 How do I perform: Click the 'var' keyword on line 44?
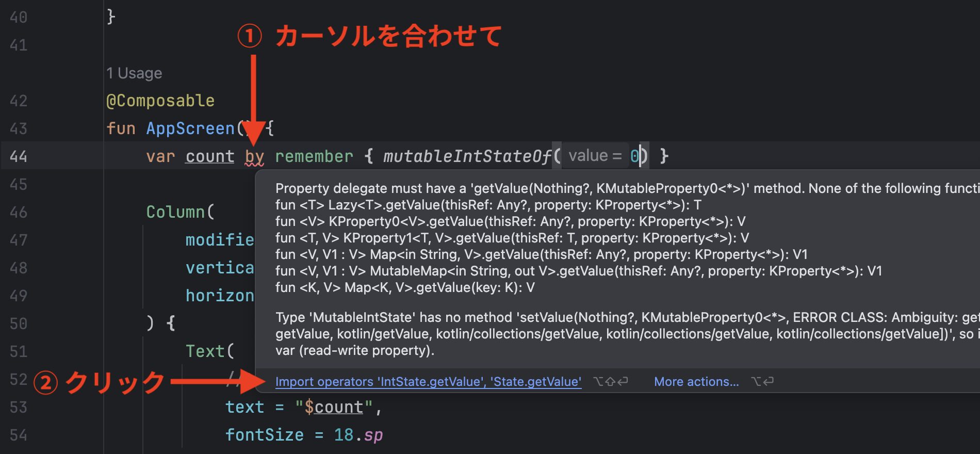(160, 156)
